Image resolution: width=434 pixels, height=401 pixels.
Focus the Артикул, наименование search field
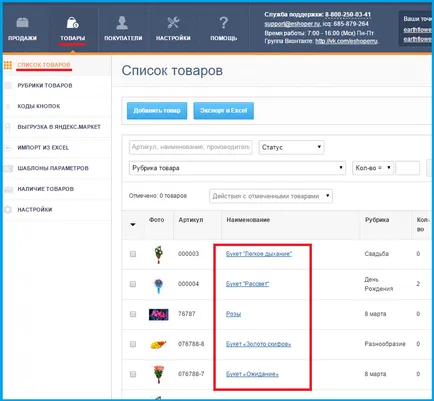point(190,147)
